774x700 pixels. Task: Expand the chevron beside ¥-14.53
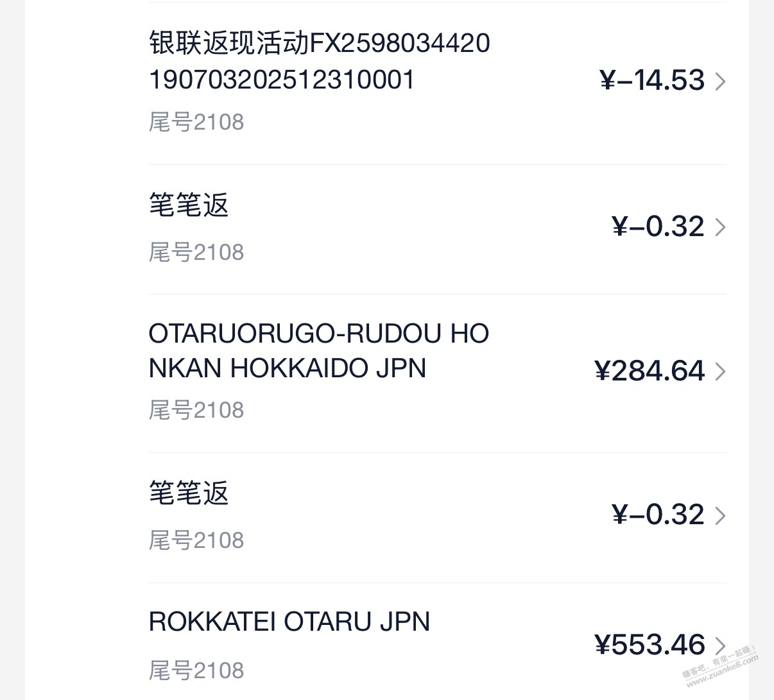click(720, 81)
